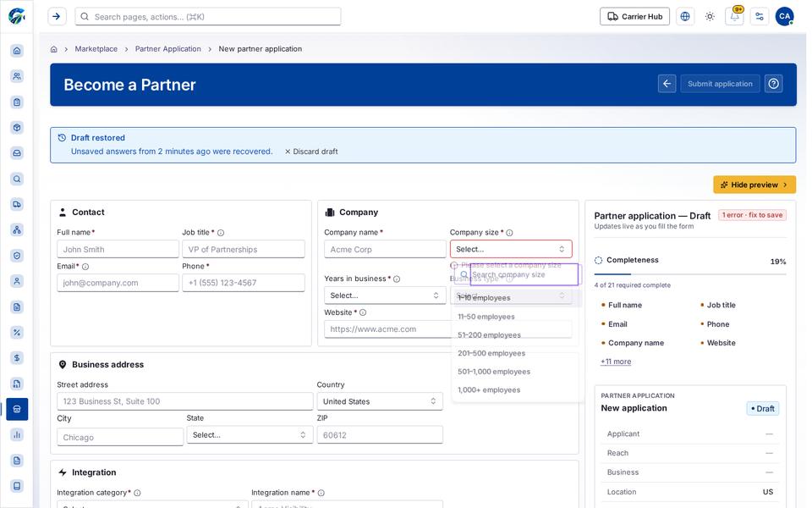The height and width of the screenshot is (508, 812).
Task: Click the Full name input field
Action: [x=118, y=249]
